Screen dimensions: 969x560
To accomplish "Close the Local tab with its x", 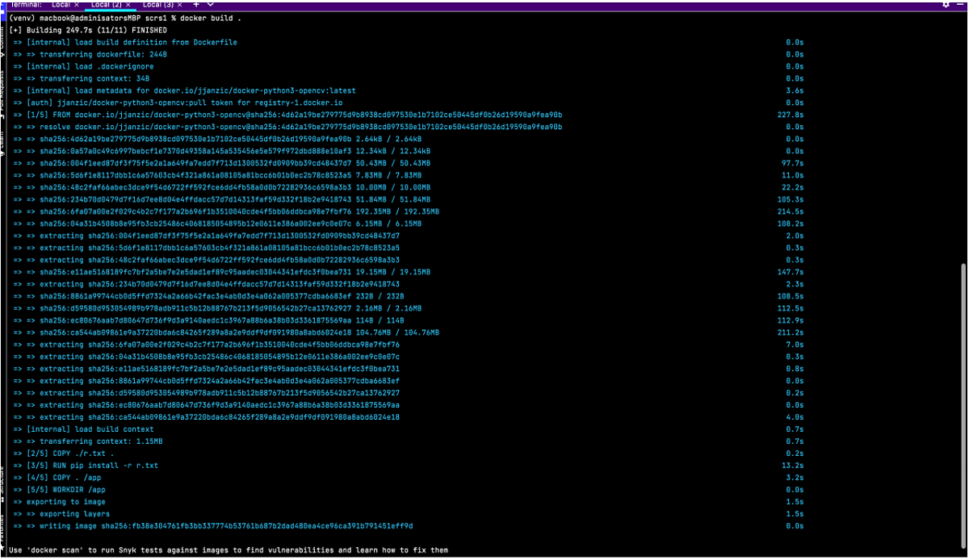I will (x=77, y=3).
